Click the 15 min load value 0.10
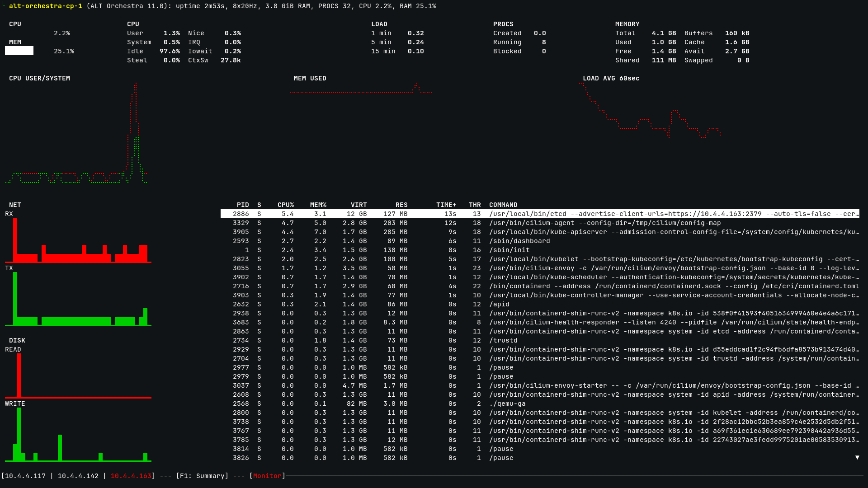Screen dimensions: 868x488 (415, 51)
